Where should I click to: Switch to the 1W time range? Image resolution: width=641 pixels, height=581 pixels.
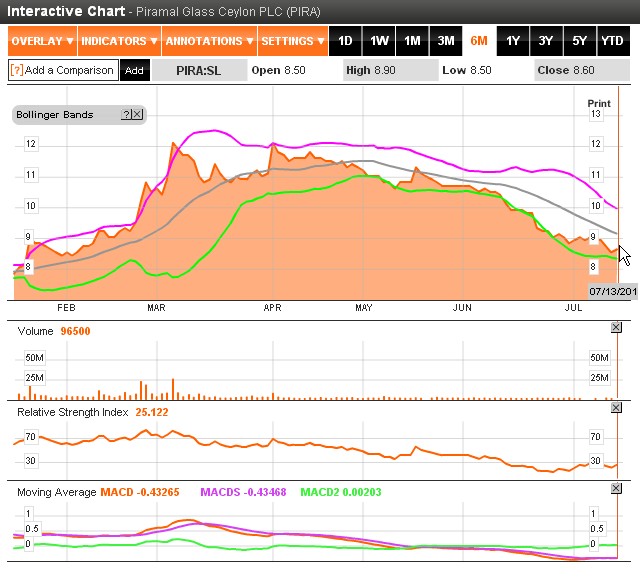coord(379,41)
